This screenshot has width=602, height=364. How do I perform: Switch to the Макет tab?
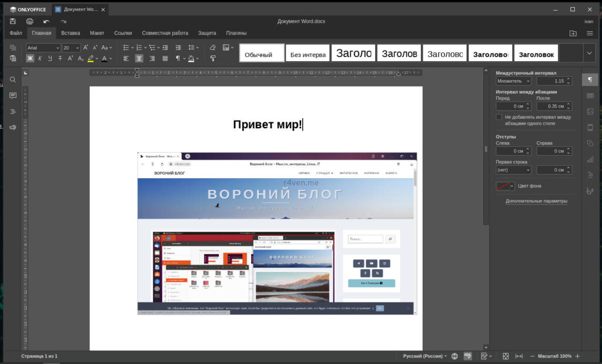coord(97,33)
